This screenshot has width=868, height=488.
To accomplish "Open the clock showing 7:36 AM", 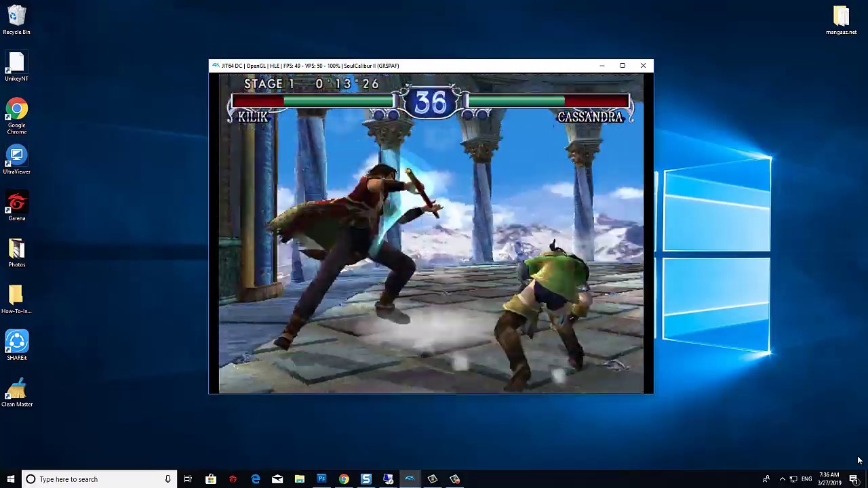I will point(829,479).
